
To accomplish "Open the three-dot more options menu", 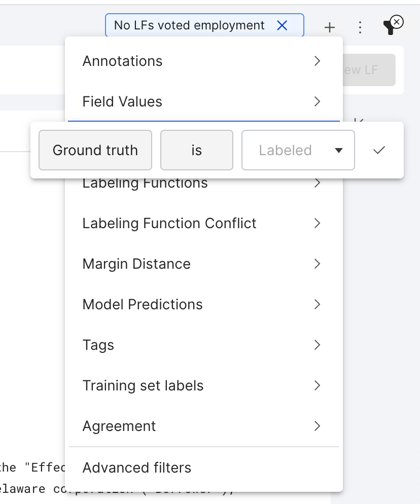I will click(x=360, y=27).
